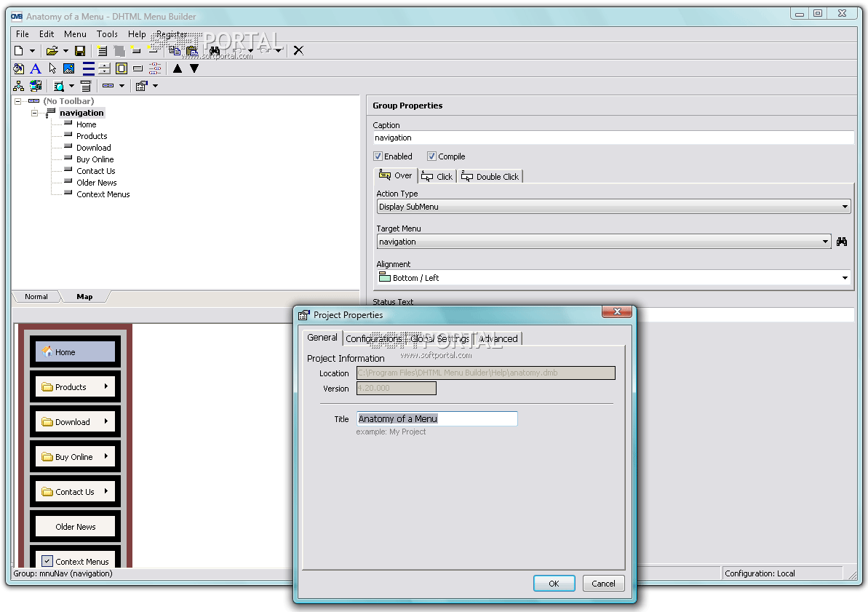The height and width of the screenshot is (612, 868).
Task: Click binoculars beside Target Menu field
Action: [841, 242]
